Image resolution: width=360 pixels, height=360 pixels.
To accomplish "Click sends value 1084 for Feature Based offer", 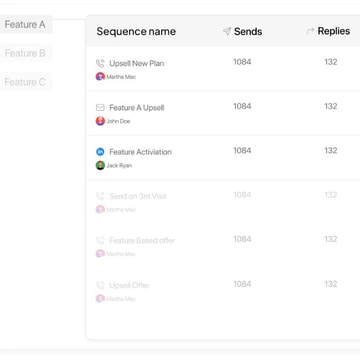I will (242, 239).
